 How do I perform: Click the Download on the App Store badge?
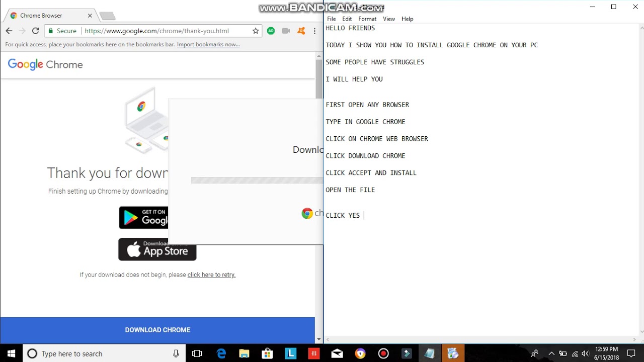pos(157,249)
